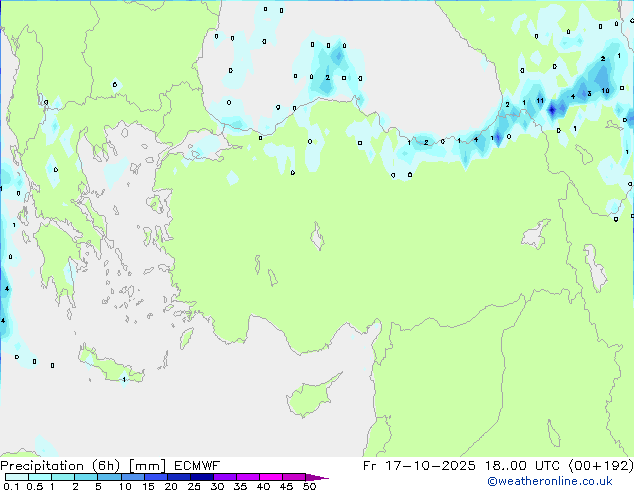Screen dimensions: 634x490
Task: Select the 30–35 mm purple legend box
Action: coord(224,477)
